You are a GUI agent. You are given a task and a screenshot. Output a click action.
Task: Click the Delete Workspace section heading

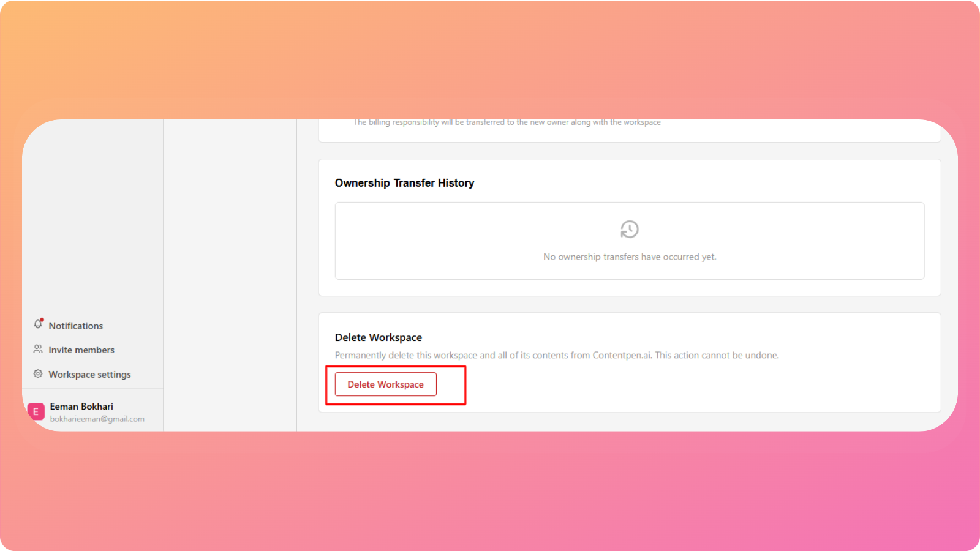[378, 337]
